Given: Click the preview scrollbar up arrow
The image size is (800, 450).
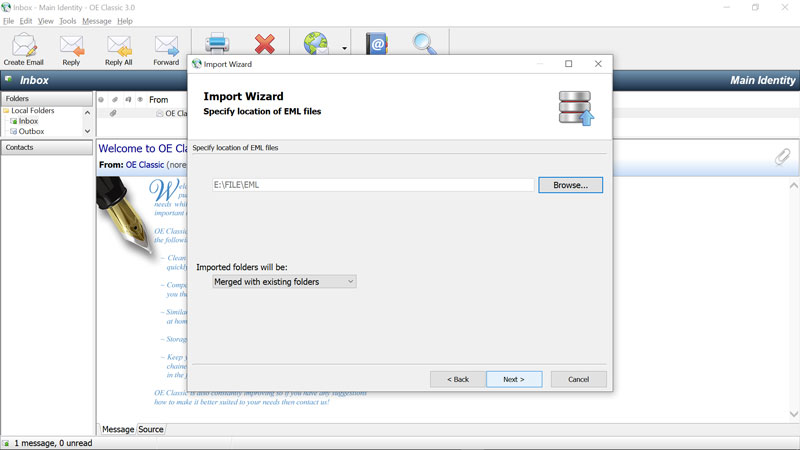Looking at the screenshot, I should pos(793,186).
